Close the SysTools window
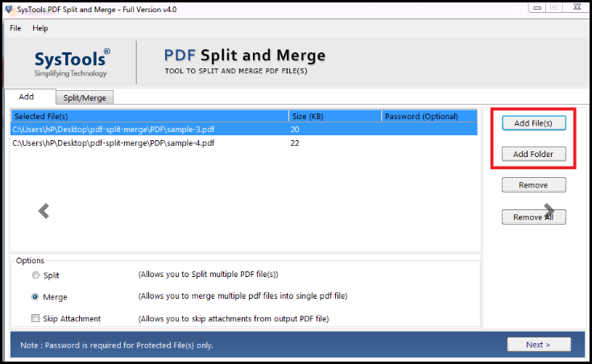 (577, 6)
